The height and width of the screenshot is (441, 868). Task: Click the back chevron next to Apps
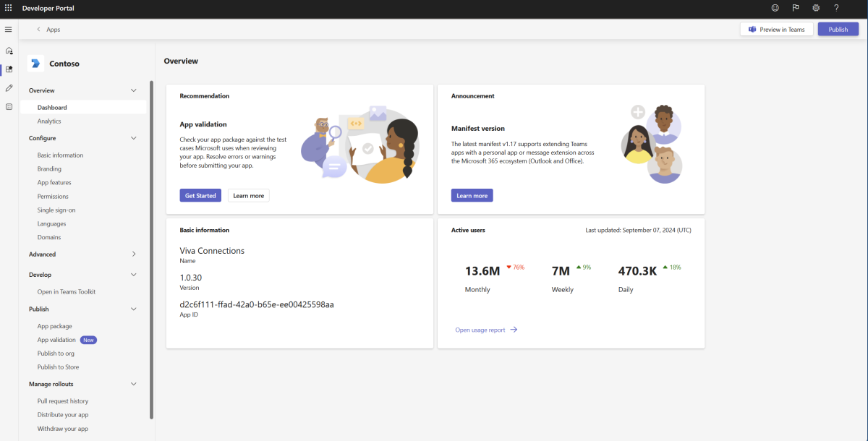[38, 30]
